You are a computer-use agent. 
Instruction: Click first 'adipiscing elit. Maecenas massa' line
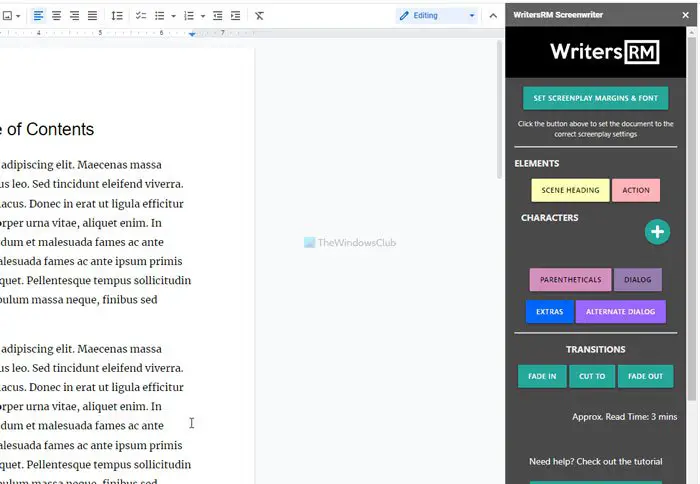pyautogui.click(x=81, y=165)
